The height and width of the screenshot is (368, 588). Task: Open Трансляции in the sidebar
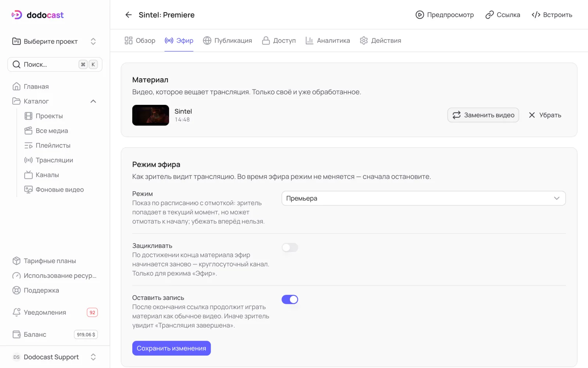61,160
